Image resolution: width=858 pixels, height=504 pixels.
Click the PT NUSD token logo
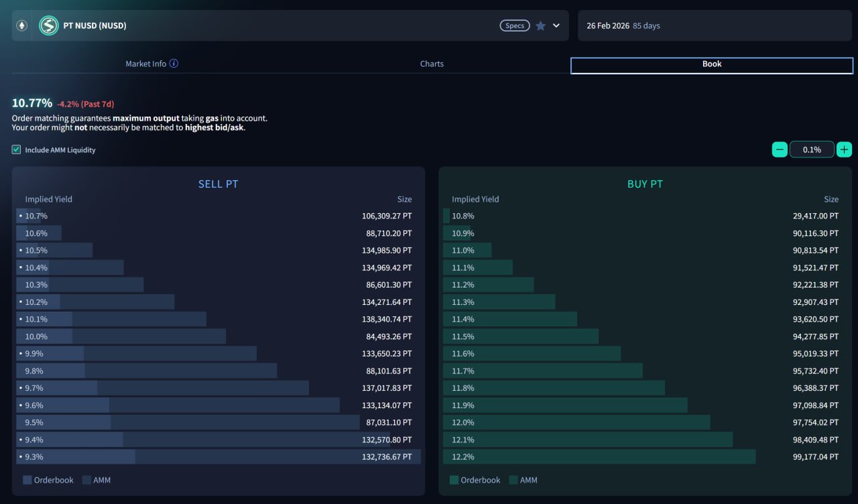[49, 26]
